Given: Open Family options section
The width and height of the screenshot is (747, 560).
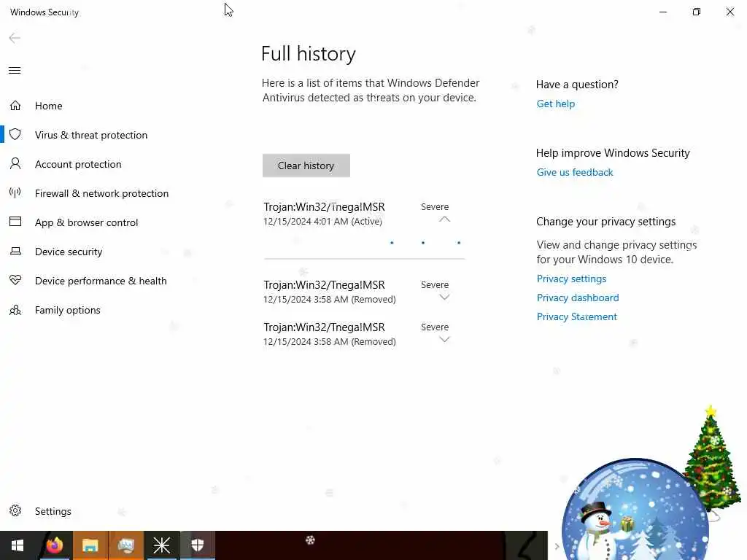Looking at the screenshot, I should [68, 310].
